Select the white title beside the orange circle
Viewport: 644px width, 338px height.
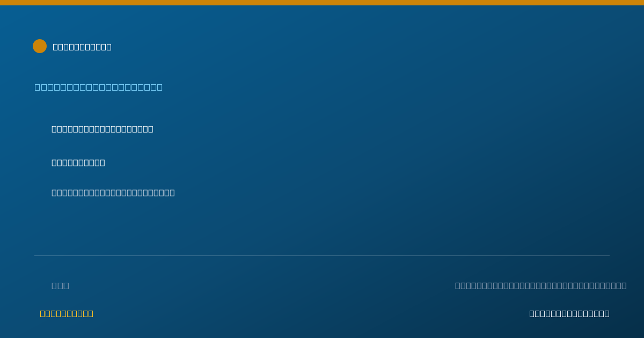click(82, 47)
